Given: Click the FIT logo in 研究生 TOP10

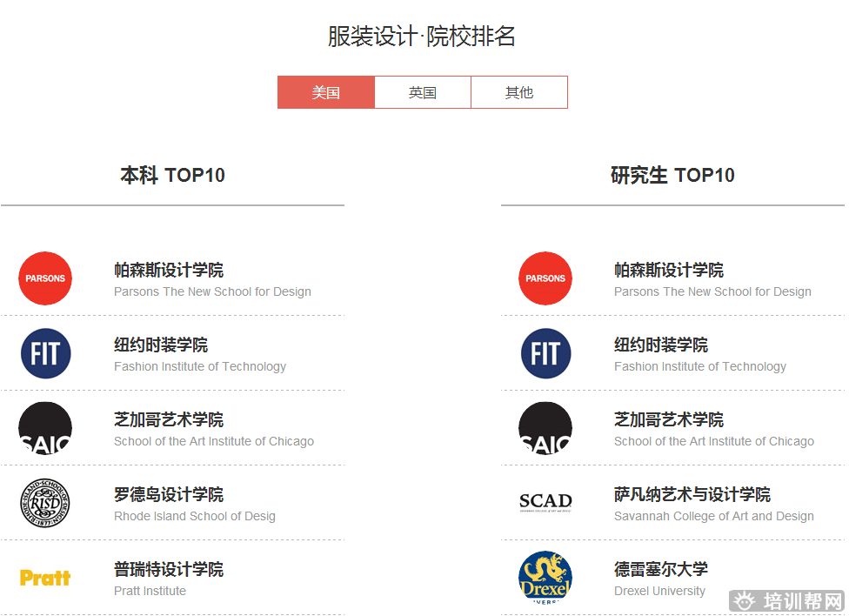Looking at the screenshot, I should click(x=545, y=353).
